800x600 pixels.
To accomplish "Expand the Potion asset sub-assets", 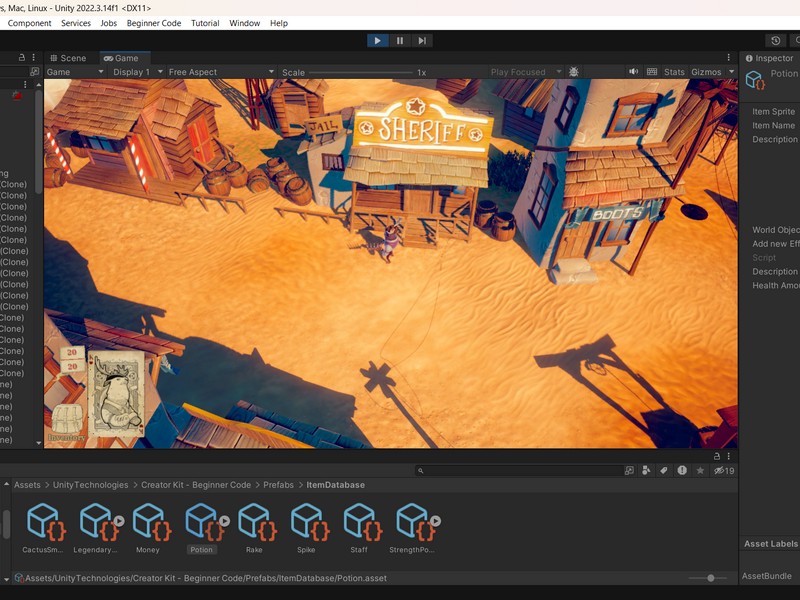I will [x=224, y=521].
